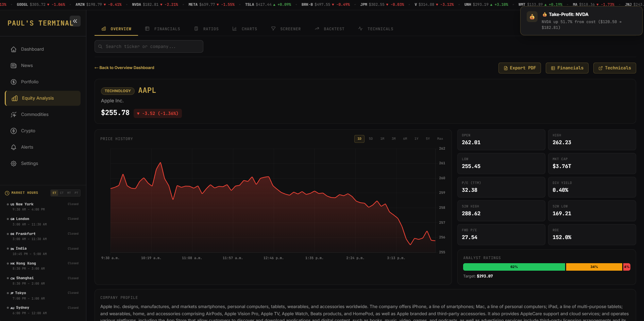The height and width of the screenshot is (321, 644).
Task: Go Back to Overview Dashboard
Action: (124, 68)
